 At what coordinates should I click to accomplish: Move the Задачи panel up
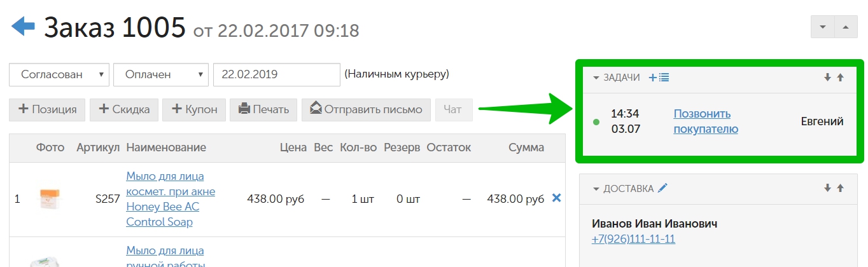coord(840,78)
